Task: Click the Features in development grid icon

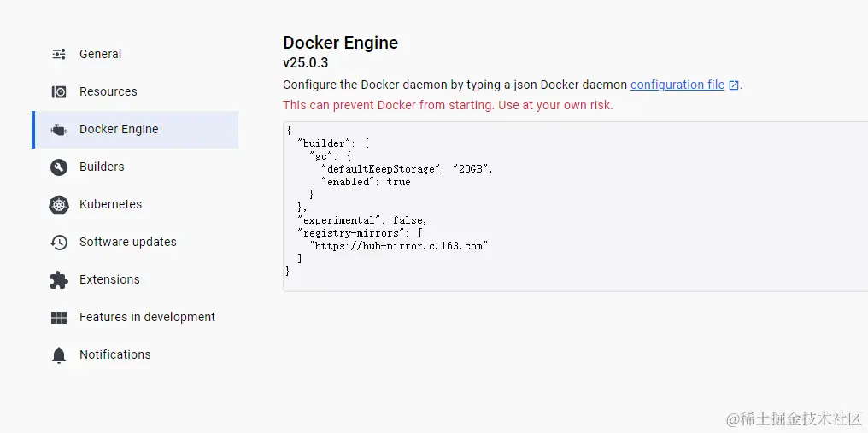Action: [59, 317]
